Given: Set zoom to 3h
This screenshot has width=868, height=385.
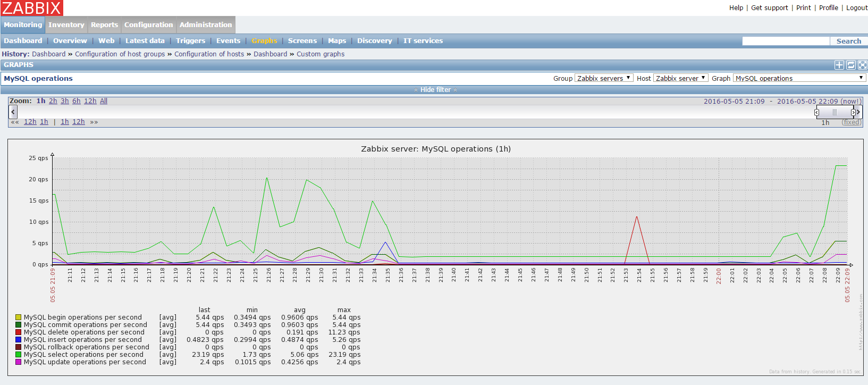Looking at the screenshot, I should [x=65, y=101].
